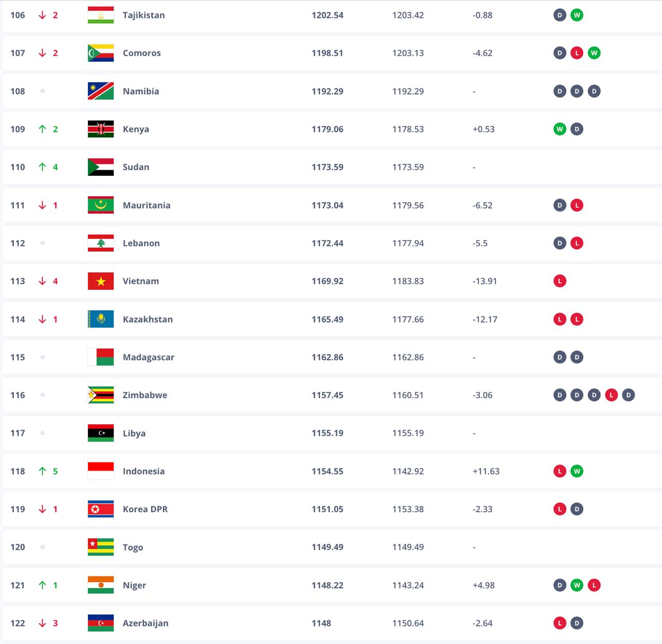Select the Kenya flag icon
This screenshot has width=662, height=644.
click(x=101, y=129)
